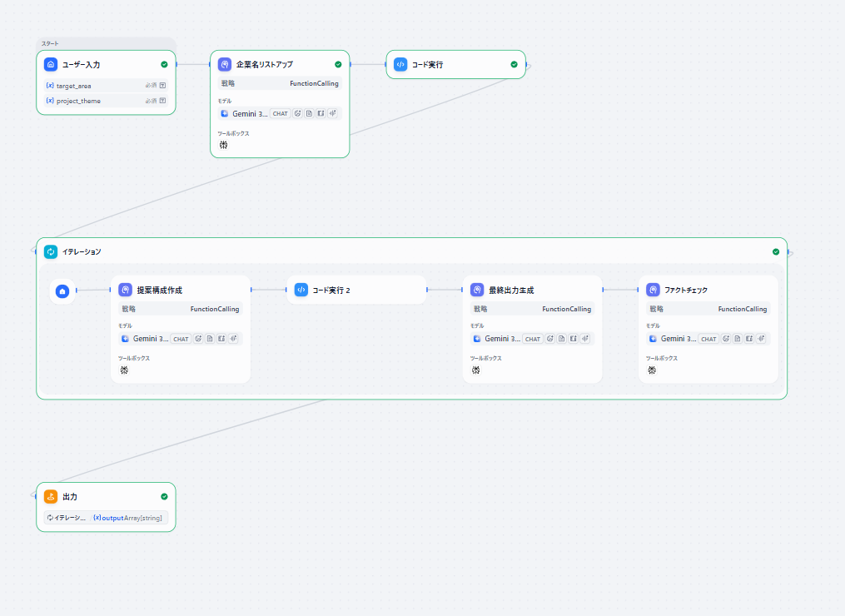The width and height of the screenshot is (845, 616).
Task: Click the text-type icon beside target_area
Action: 162,85
